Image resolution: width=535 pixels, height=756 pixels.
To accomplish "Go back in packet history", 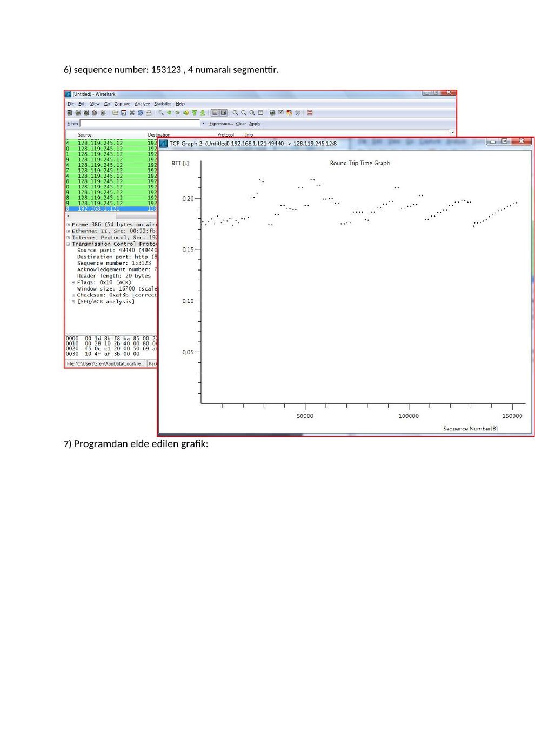I will pos(169,113).
